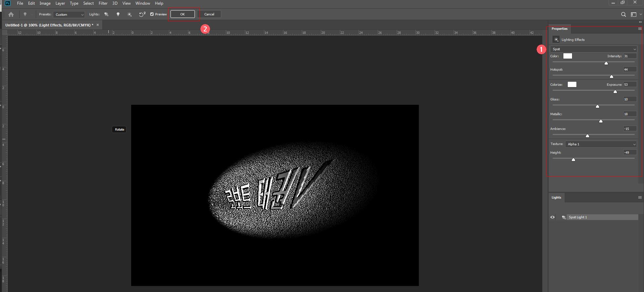Add a new Infinite Light sun icon

[x=129, y=14]
